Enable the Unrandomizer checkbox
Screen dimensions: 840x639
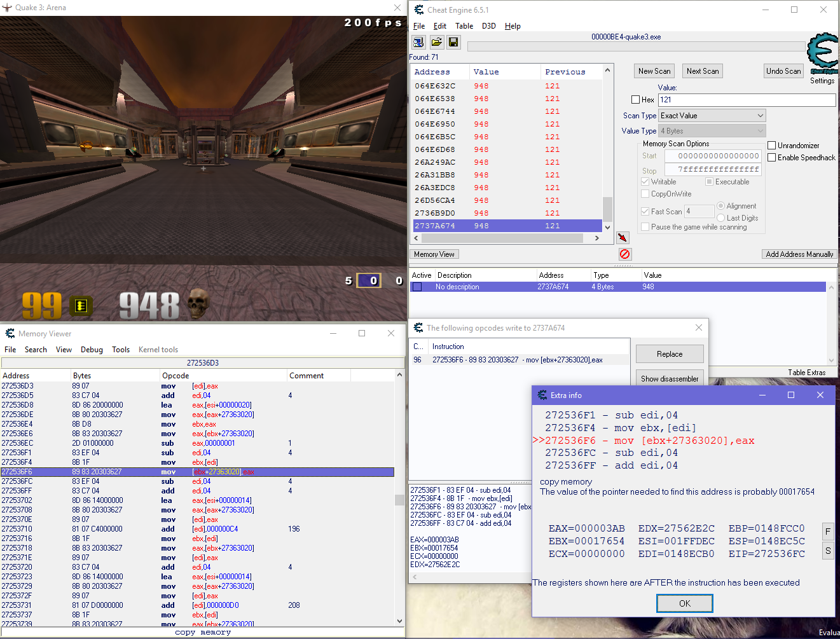[x=772, y=146]
